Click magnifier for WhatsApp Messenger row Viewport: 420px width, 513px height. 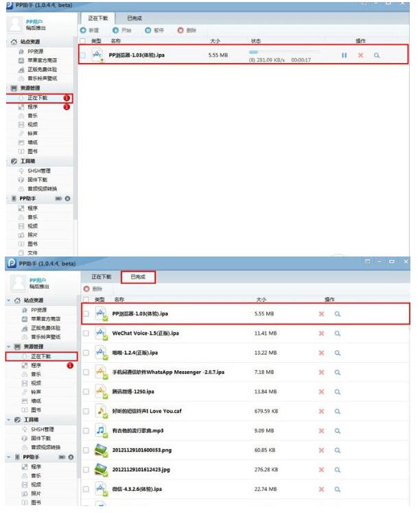click(x=338, y=372)
